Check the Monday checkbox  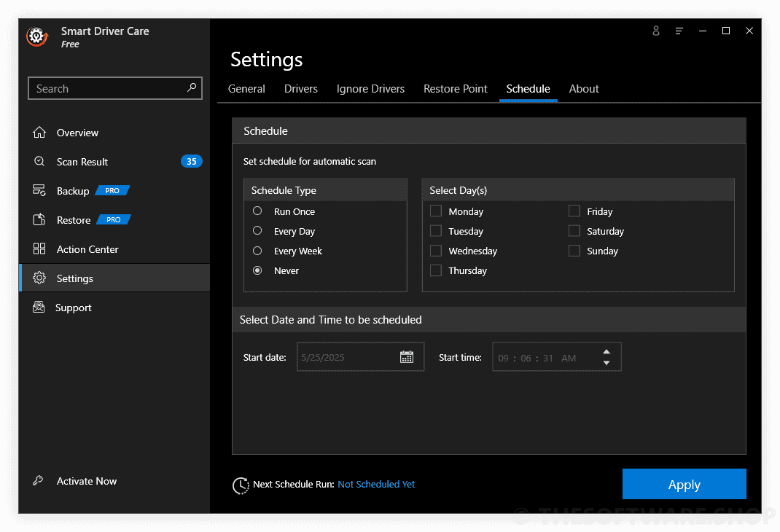click(x=436, y=211)
